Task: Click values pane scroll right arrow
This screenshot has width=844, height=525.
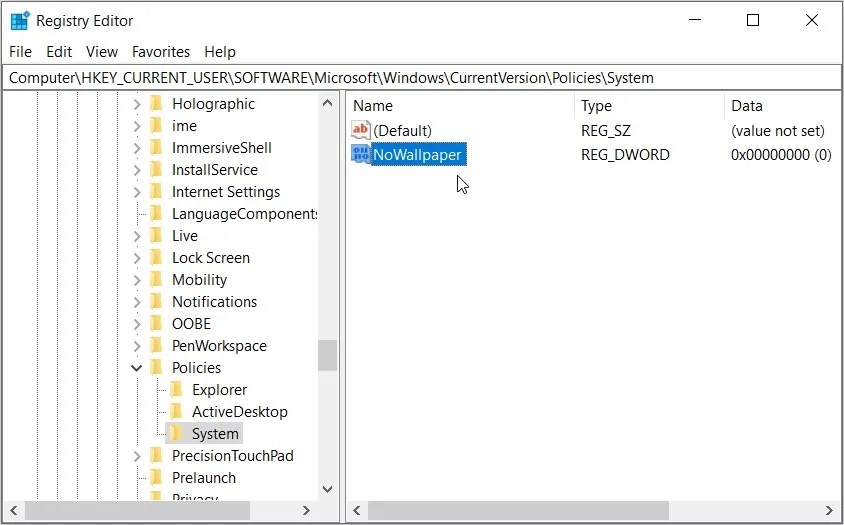Action: [829, 510]
